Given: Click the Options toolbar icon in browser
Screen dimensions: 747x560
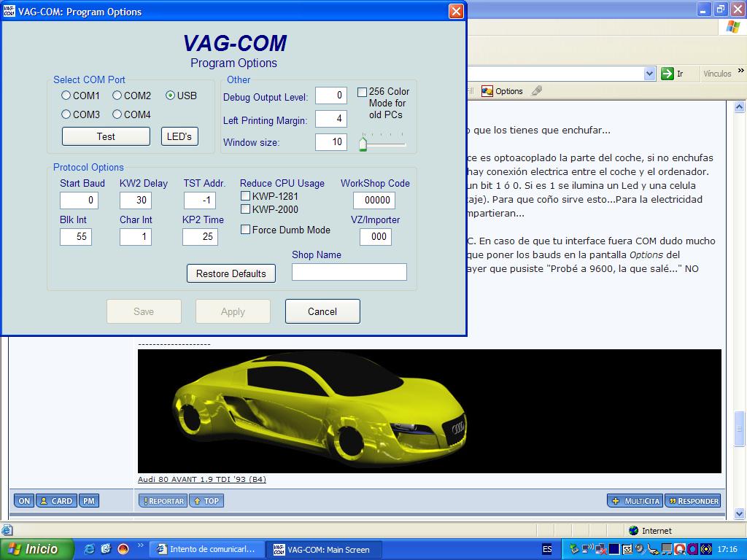Looking at the screenshot, I should point(487,91).
